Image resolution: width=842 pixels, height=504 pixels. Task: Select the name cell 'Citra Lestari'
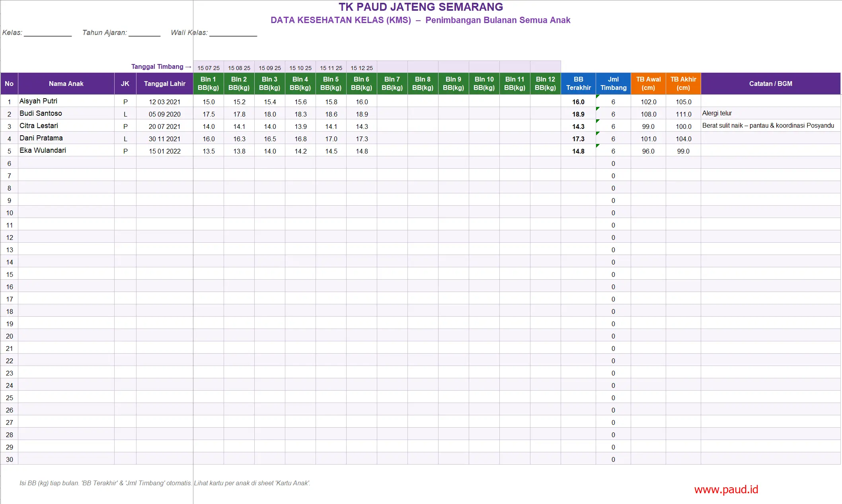(66, 126)
